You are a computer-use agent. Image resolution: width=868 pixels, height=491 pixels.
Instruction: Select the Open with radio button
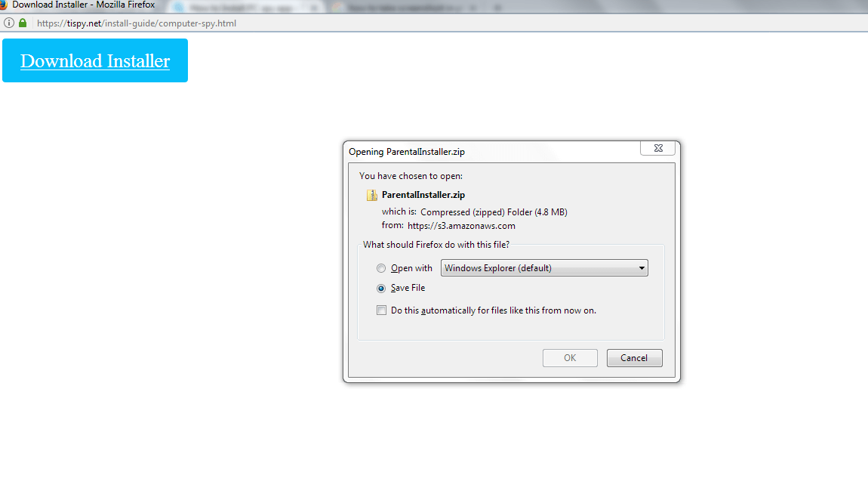pyautogui.click(x=381, y=268)
